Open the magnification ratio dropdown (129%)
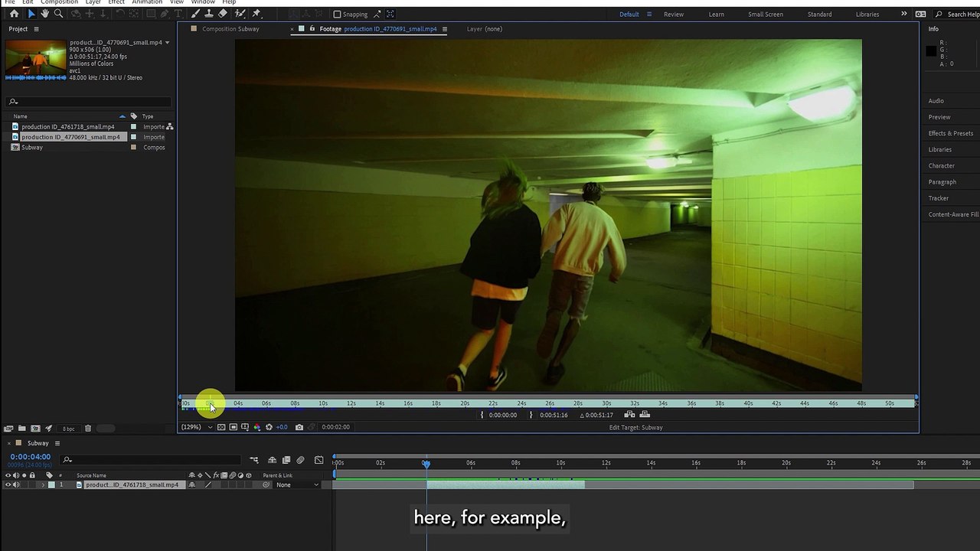980x551 pixels. tap(197, 427)
